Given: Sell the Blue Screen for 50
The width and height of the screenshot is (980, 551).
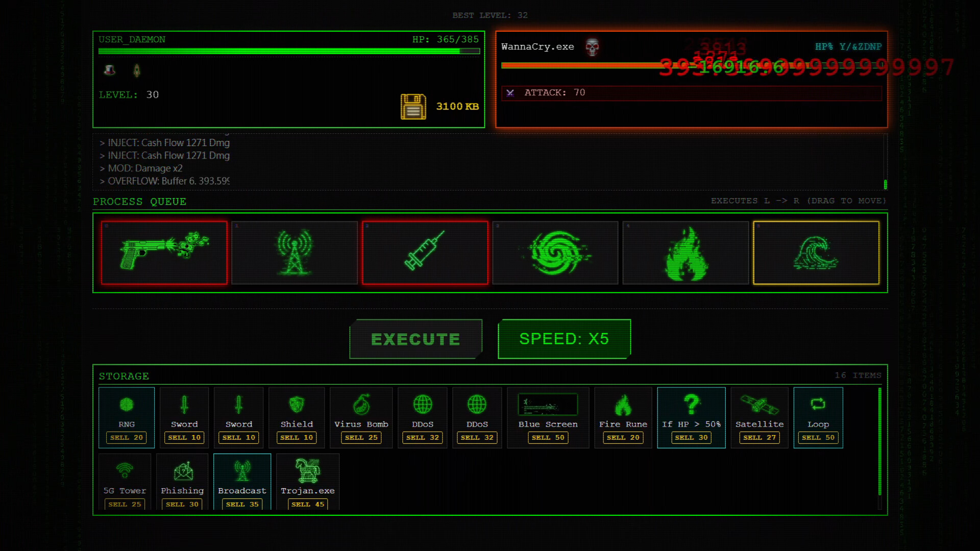Looking at the screenshot, I should point(548,437).
